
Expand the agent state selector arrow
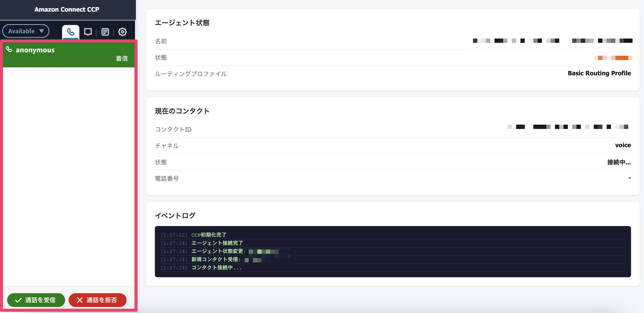pos(42,31)
